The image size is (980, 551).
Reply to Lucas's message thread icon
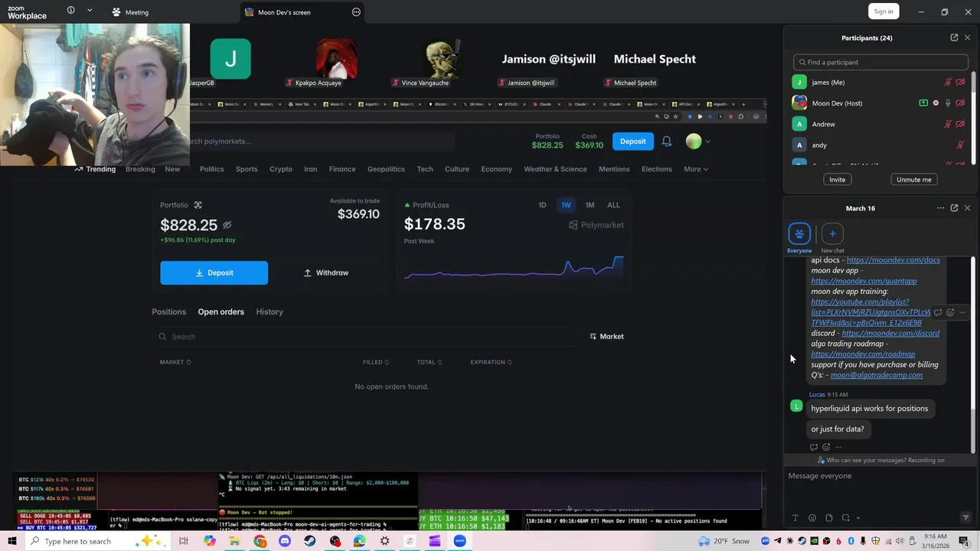point(814,447)
